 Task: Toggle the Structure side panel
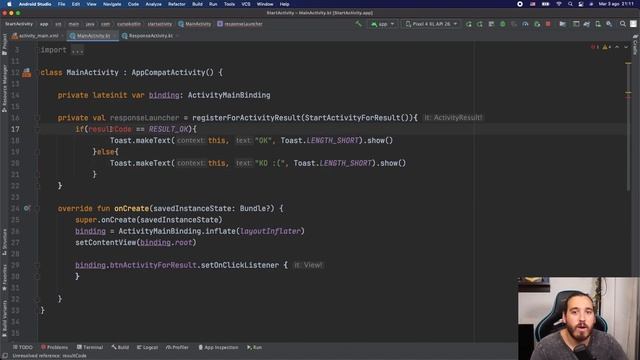click(4, 242)
